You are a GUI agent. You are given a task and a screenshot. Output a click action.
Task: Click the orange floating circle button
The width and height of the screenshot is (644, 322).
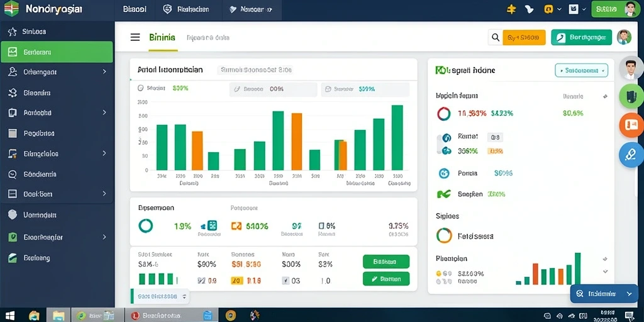(630, 125)
